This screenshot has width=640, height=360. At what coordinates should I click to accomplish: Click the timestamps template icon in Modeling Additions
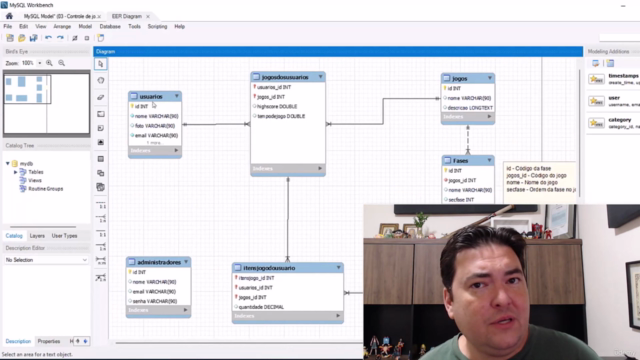pyautogui.click(x=596, y=79)
